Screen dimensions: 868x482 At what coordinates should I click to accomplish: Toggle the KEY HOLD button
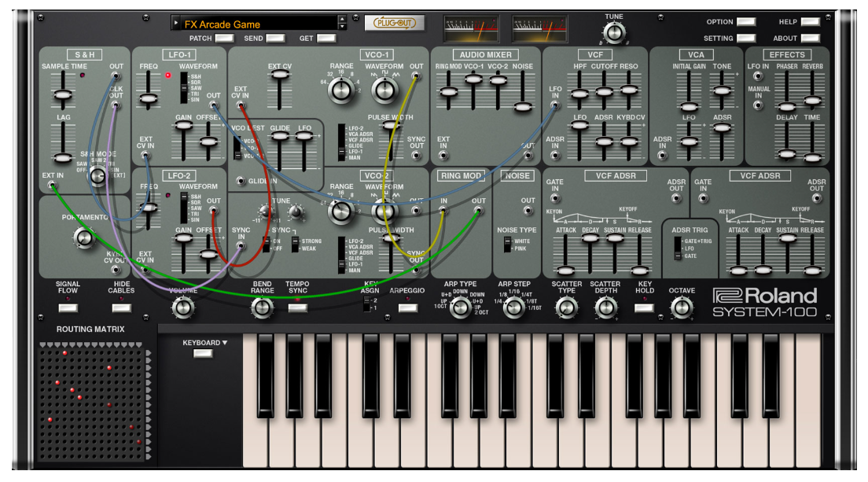[645, 308]
